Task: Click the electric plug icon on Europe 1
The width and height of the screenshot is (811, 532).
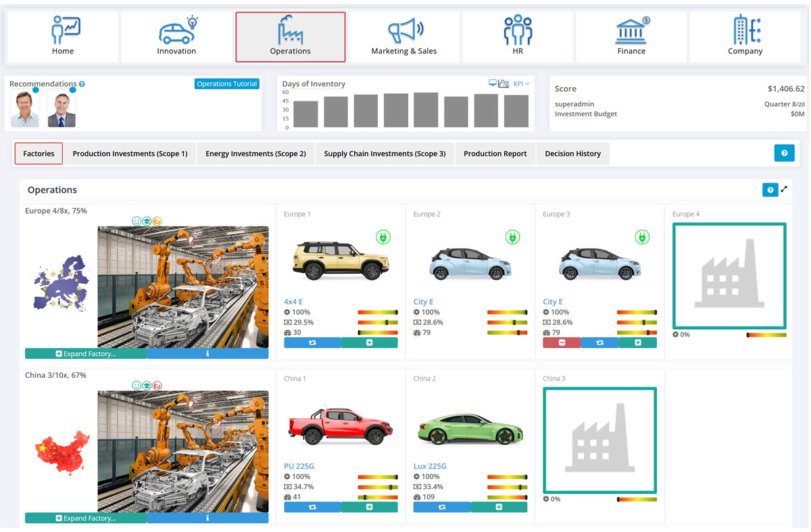Action: (x=383, y=237)
